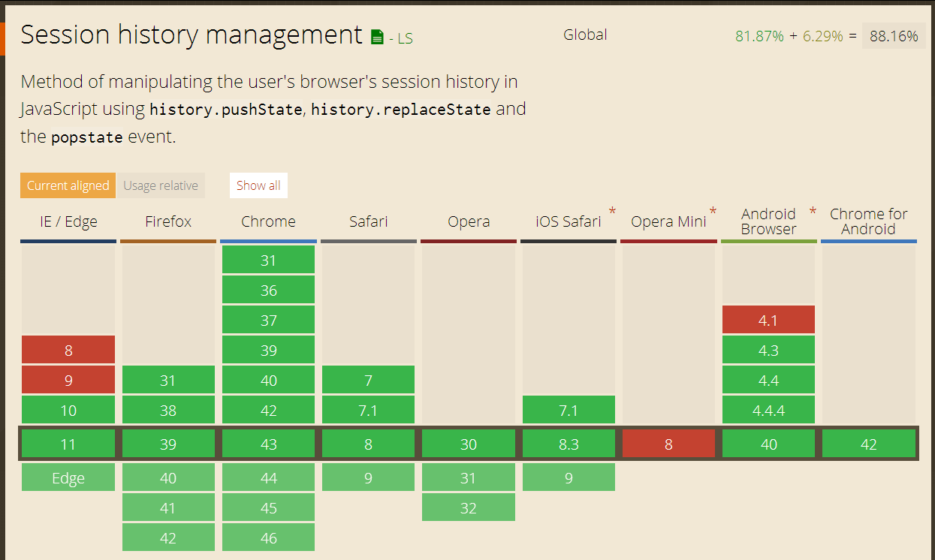
Task: Click the green spec document icon beside title
Action: tap(377, 38)
